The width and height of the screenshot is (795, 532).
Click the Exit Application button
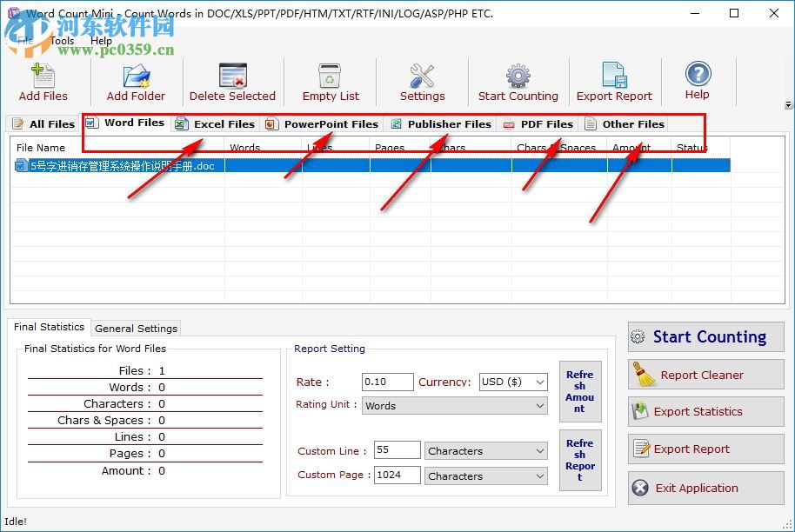tap(705, 488)
